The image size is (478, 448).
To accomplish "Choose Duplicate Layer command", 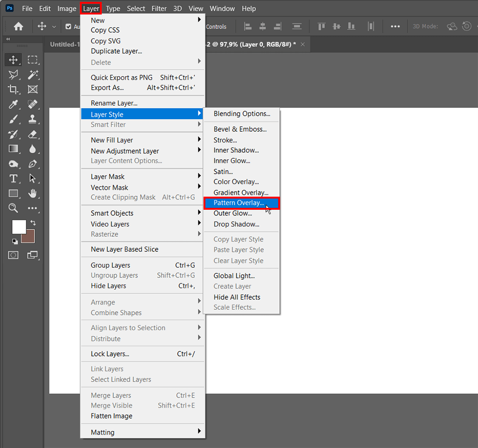I will 143,51.
